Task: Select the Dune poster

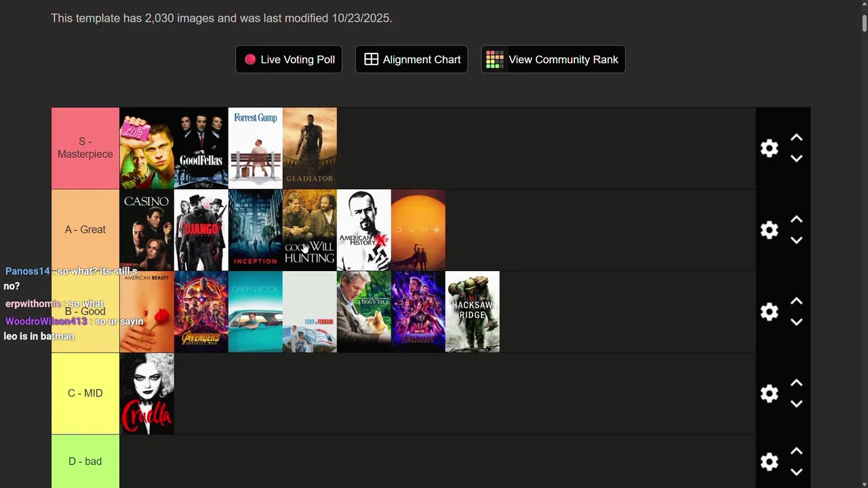Action: click(418, 230)
